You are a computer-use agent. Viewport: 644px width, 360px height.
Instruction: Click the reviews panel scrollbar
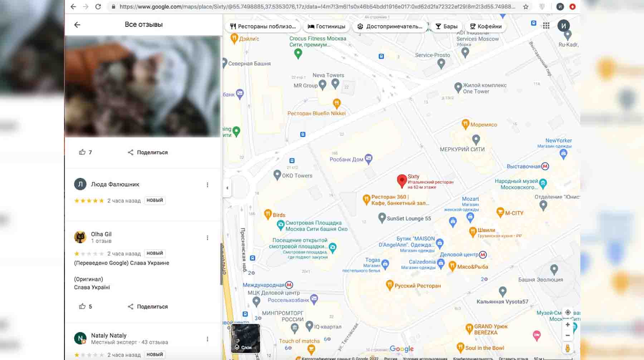point(221,264)
